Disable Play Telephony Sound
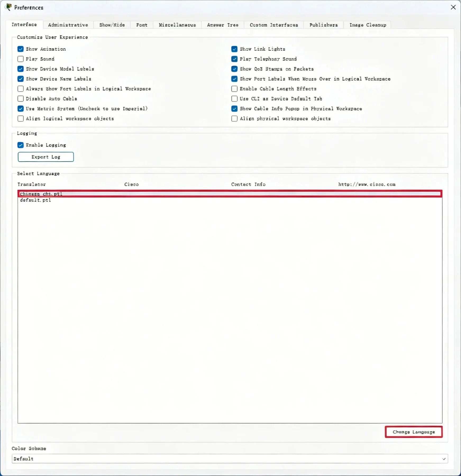 234,59
